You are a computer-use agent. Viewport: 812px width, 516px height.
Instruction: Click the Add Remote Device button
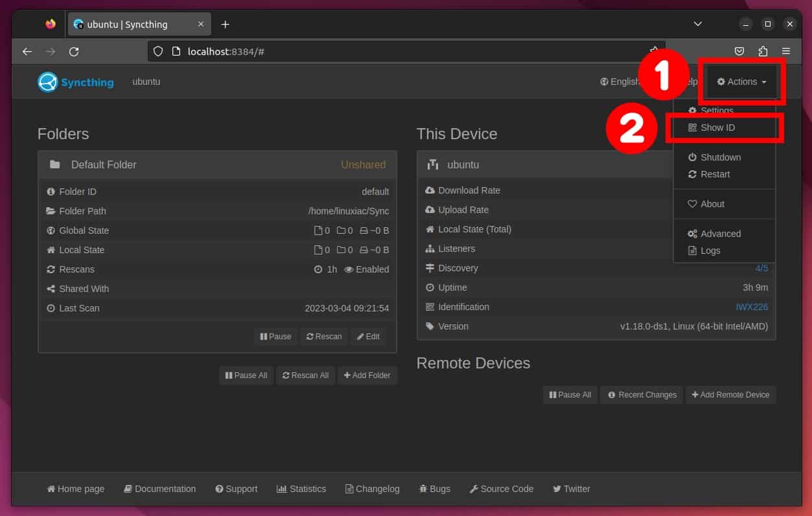click(x=730, y=395)
